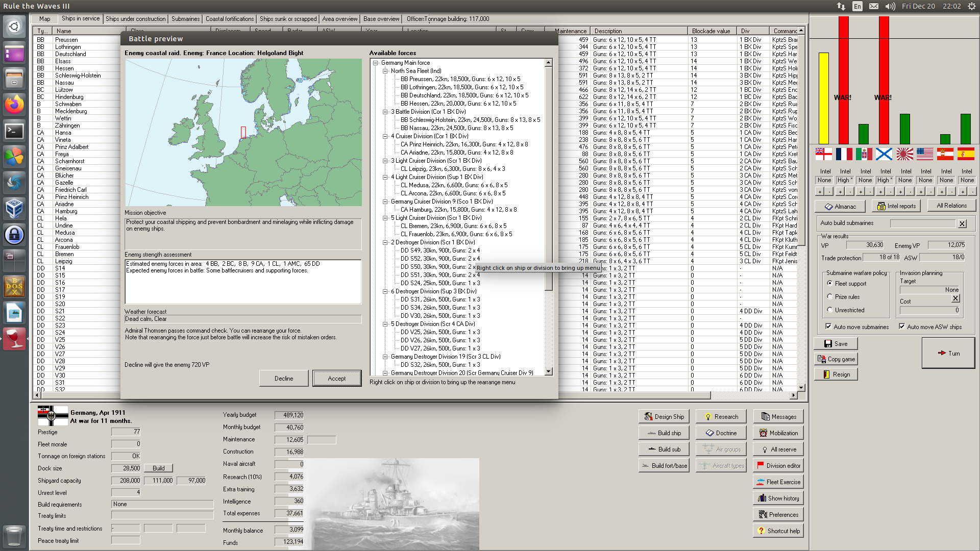
Task: Click the Austria-Hungary flag icon
Action: tap(945, 154)
